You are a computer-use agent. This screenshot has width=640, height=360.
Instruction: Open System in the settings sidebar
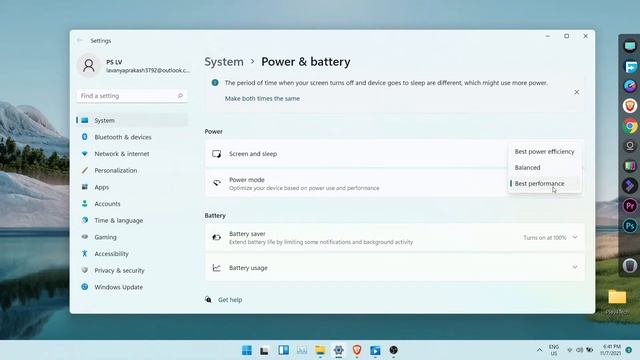[132, 120]
